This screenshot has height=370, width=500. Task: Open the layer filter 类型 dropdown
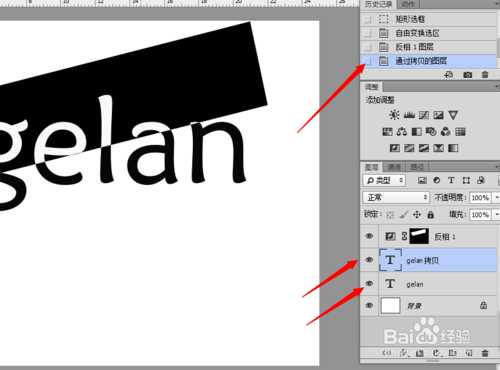click(384, 180)
